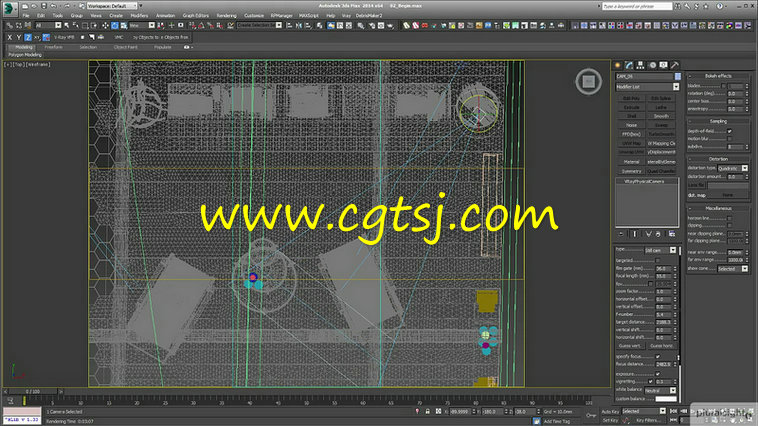Viewport: 758px width, 426px height.
Task: Open the Graph Editors menu
Action: click(195, 15)
